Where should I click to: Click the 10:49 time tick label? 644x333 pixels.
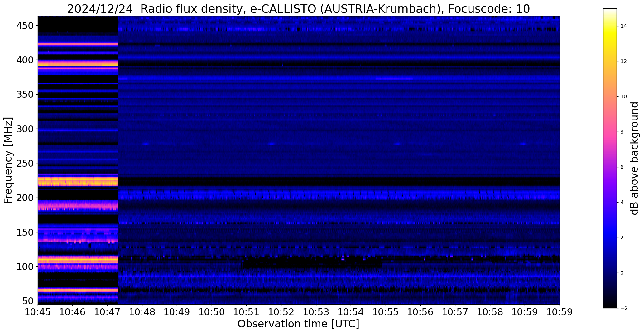pyautogui.click(x=177, y=312)
